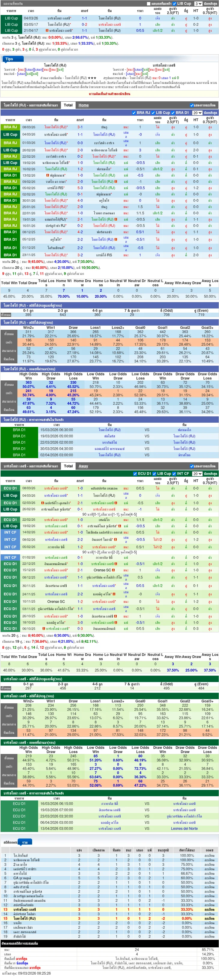Click the red card icon on the 08/02/26 row
Viewport: 219px width, 980px height.
115,539
